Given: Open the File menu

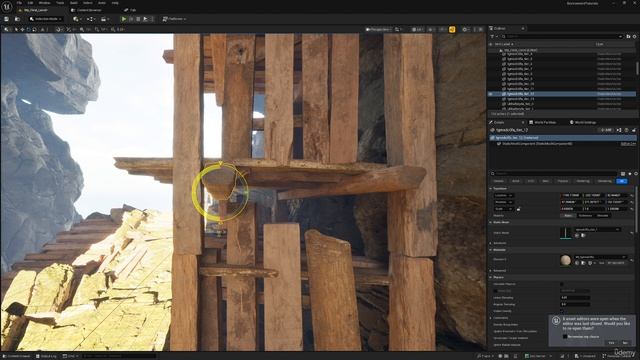Looking at the screenshot, I should point(19,3).
